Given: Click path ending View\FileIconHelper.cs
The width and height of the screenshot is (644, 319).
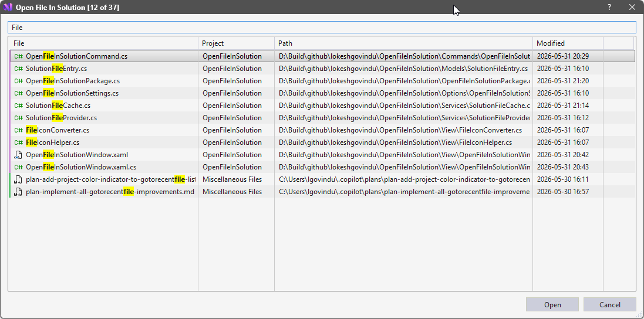Looking at the screenshot, I should 396,142.
